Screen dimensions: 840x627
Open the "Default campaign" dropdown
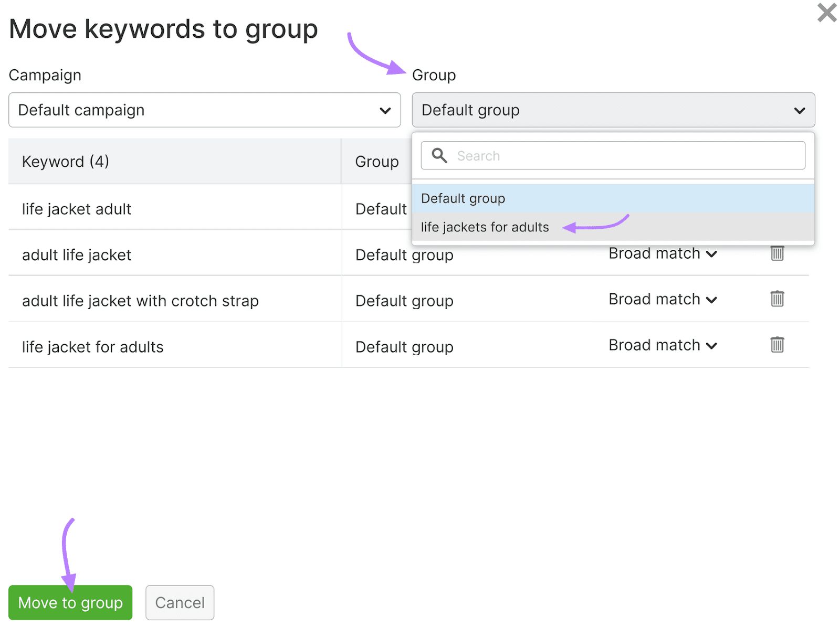(204, 110)
